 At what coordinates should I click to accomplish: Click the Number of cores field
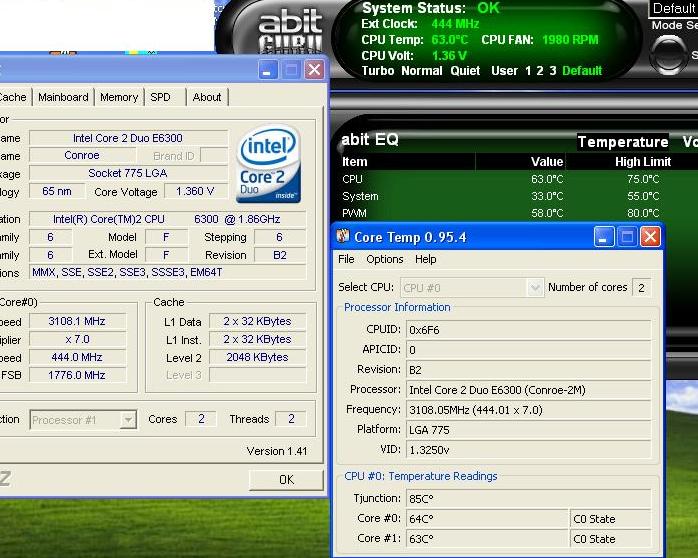click(x=641, y=288)
